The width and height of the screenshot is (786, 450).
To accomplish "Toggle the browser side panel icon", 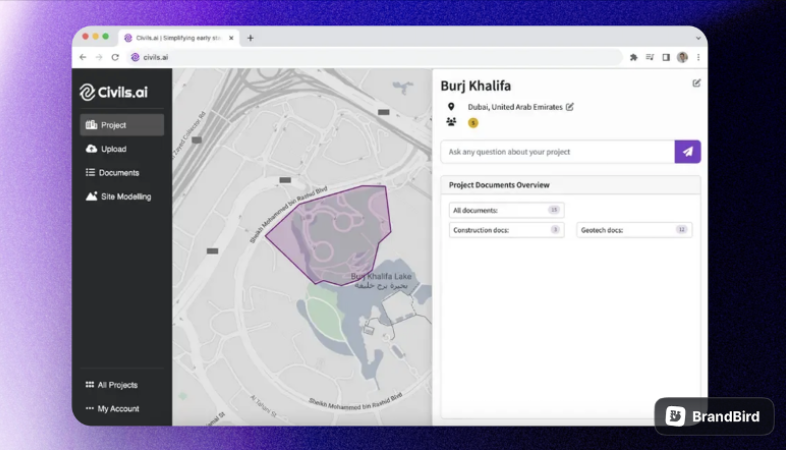I will tap(666, 57).
